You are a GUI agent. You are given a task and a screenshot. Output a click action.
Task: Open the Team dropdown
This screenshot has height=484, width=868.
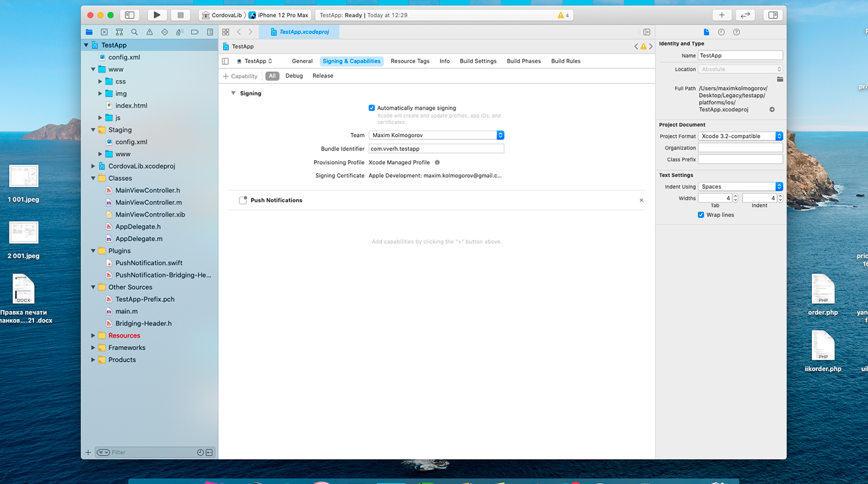436,135
